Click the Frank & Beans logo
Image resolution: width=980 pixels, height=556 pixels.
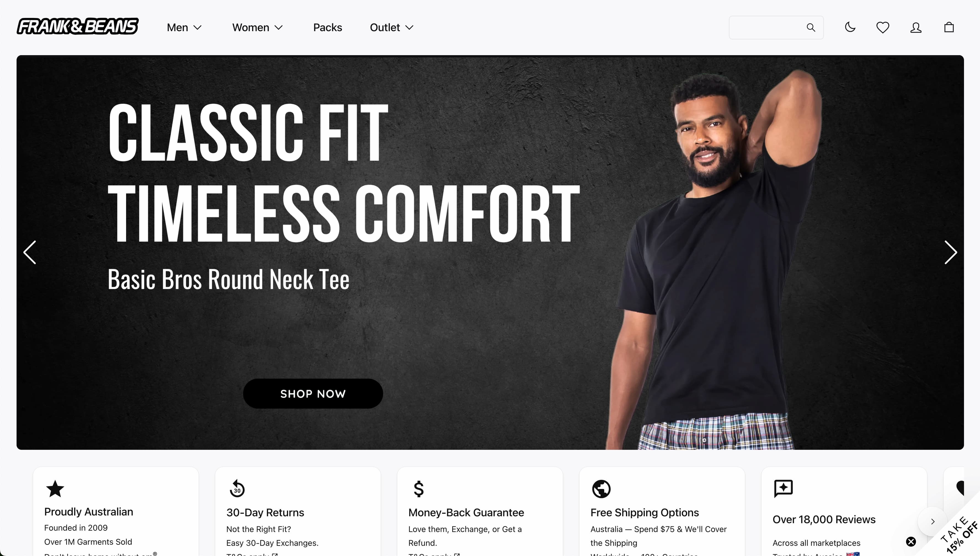(x=78, y=26)
